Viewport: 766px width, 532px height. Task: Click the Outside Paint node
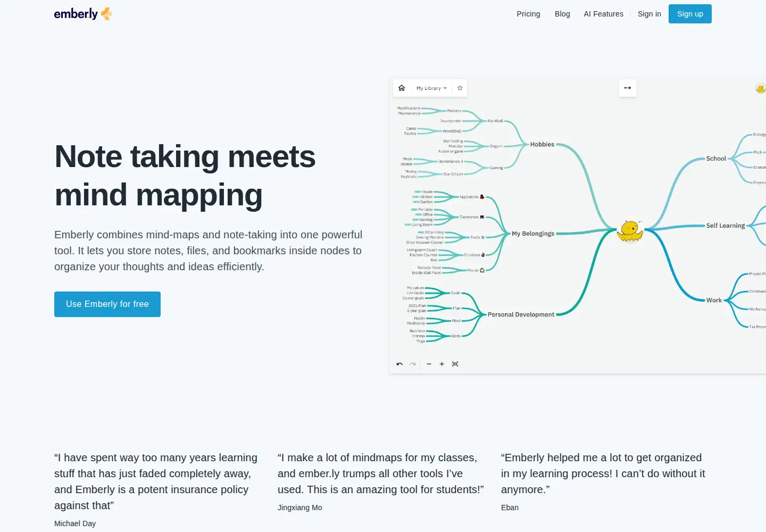pos(429,268)
